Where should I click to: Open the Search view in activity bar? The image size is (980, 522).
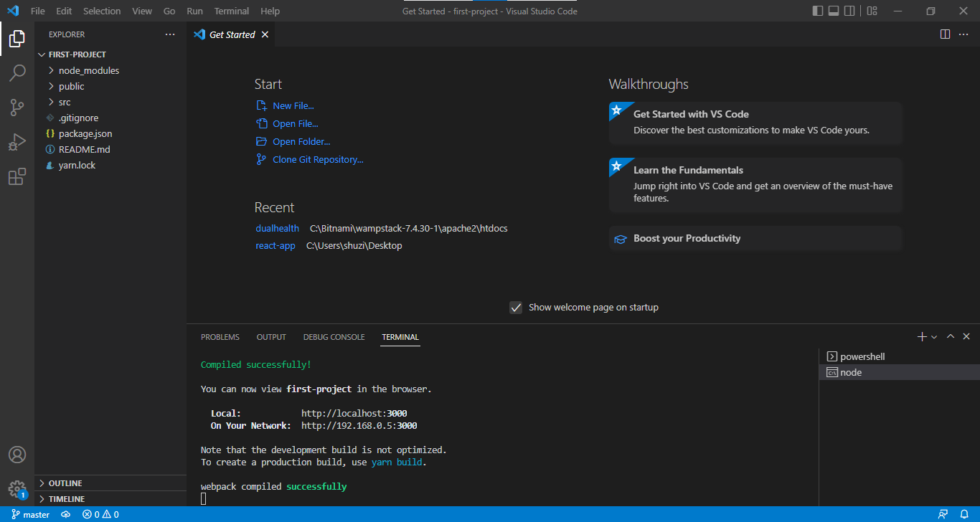click(17, 73)
